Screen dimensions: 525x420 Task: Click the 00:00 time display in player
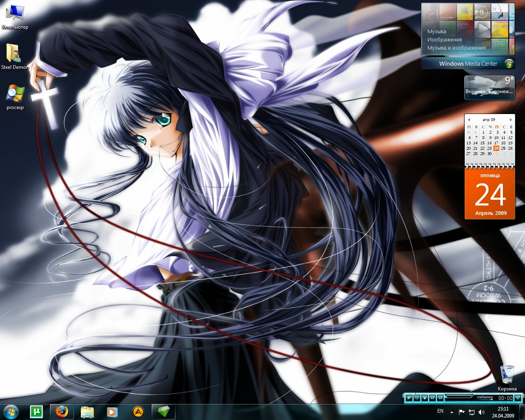[505, 398]
